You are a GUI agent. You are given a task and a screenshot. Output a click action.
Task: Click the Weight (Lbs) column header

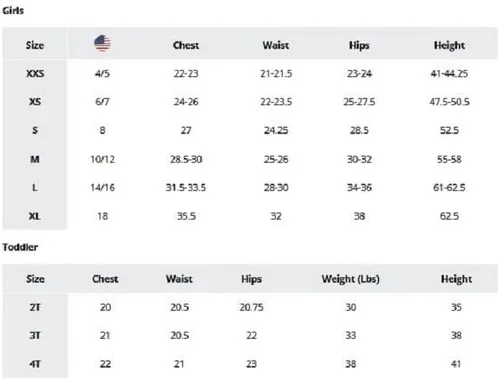coord(350,279)
